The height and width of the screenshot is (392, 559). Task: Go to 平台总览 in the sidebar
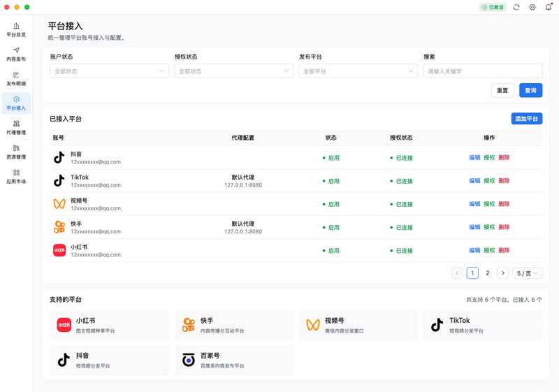coord(16,29)
